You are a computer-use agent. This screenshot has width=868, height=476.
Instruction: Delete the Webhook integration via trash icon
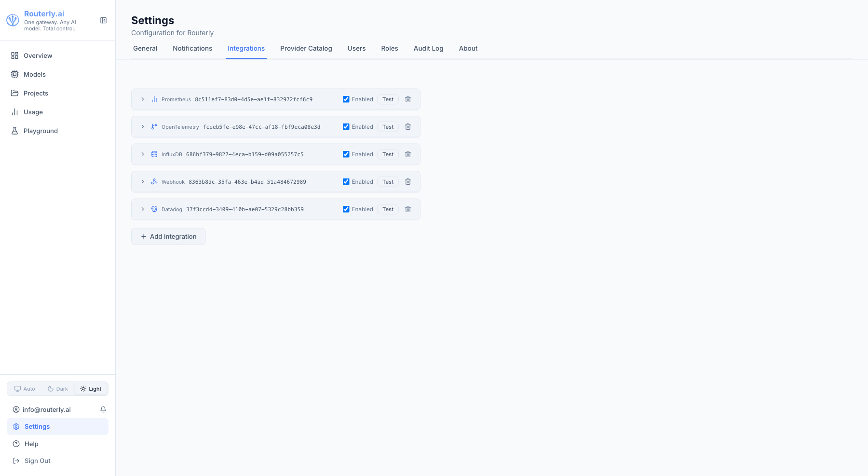coord(408,182)
